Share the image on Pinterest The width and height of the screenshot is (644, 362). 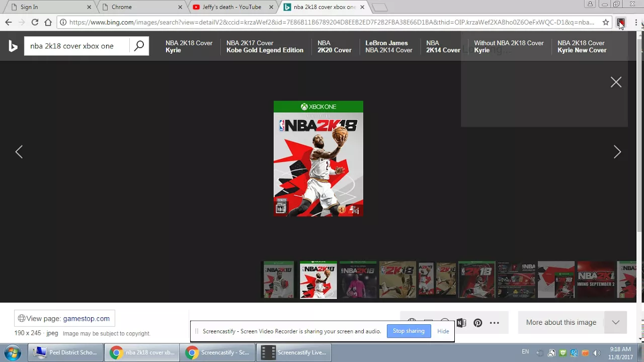(478, 323)
